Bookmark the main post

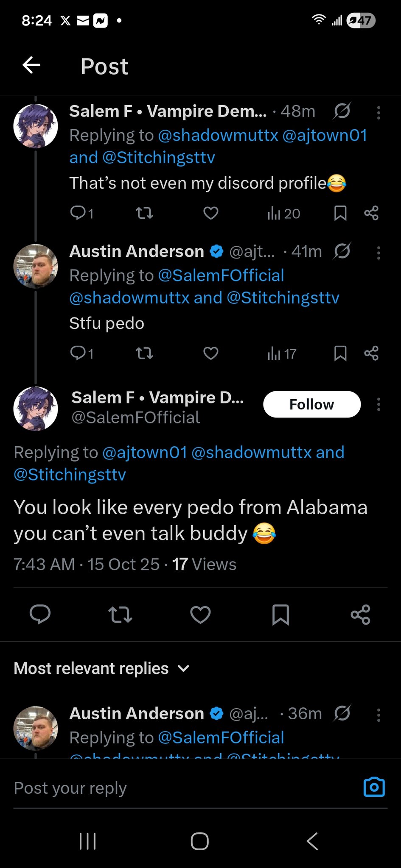(x=280, y=615)
